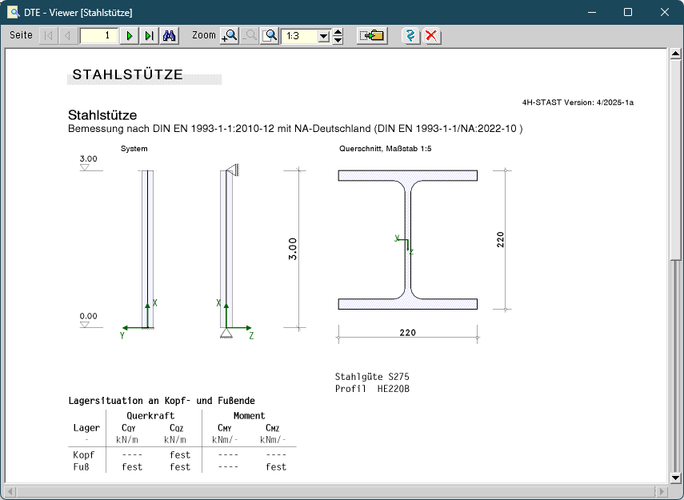
Task: Zoom in with magnifier plus icon
Action: 230,35
